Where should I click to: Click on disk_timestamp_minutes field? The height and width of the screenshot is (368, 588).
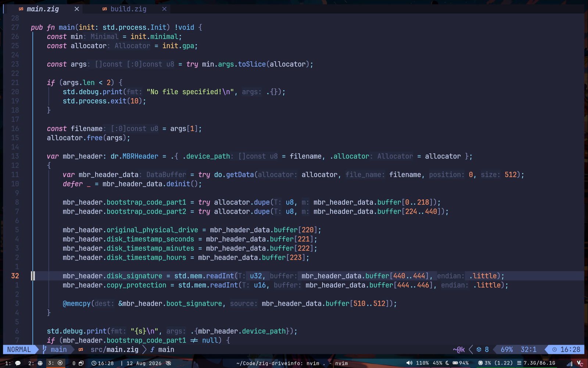[x=150, y=248]
